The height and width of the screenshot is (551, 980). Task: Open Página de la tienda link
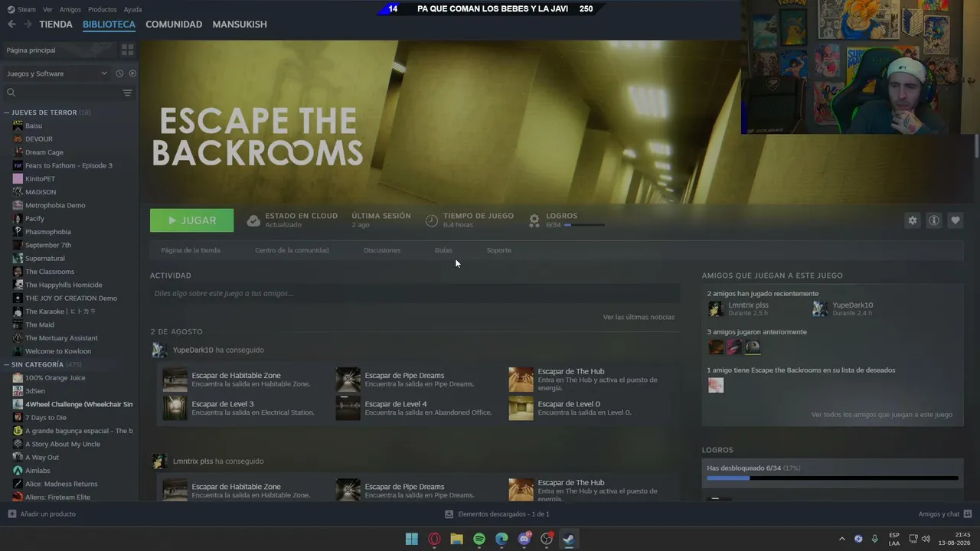191,250
